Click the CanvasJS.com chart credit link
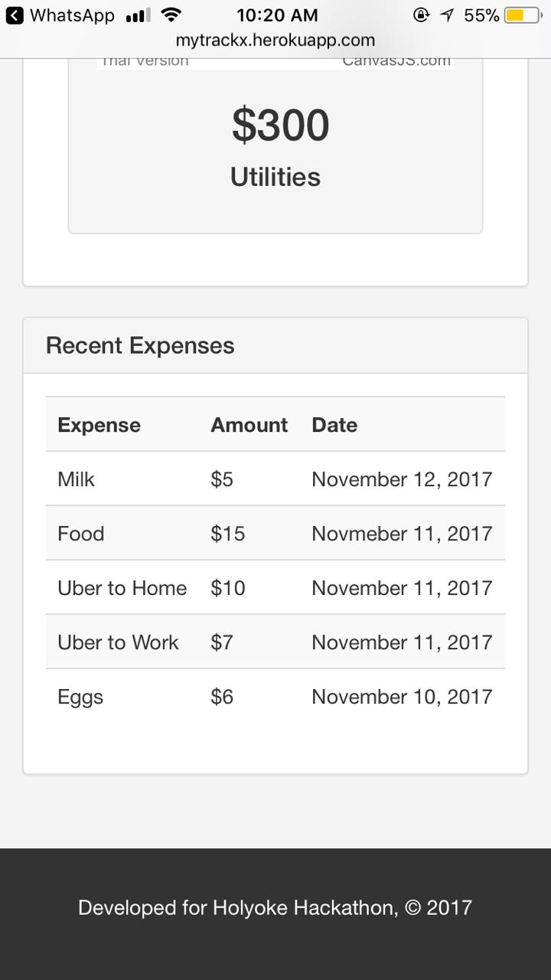Viewport: 551px width, 980px height. (x=396, y=61)
